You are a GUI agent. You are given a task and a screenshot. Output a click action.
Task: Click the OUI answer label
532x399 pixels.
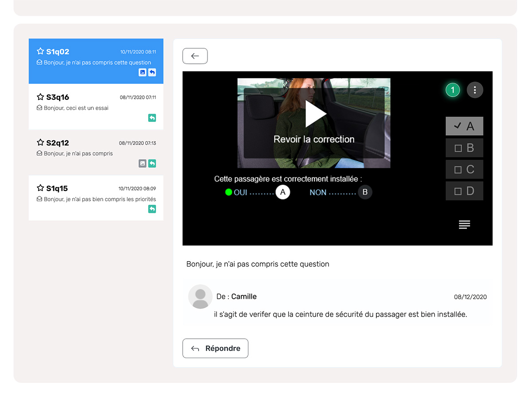pos(240,192)
